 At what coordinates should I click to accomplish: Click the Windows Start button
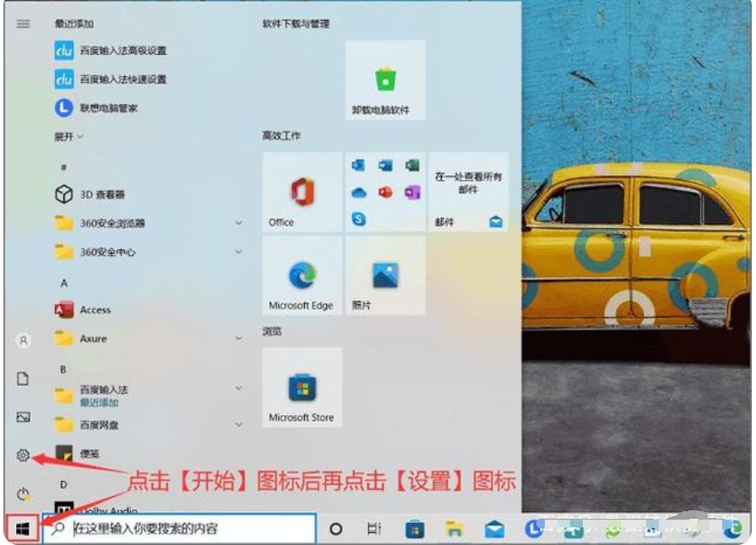click(x=23, y=529)
